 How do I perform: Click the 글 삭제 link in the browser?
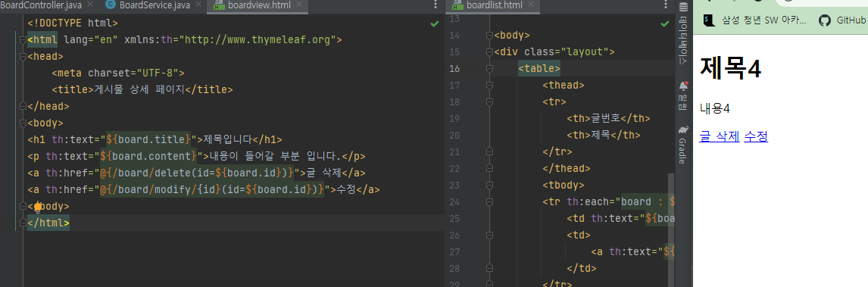click(720, 136)
